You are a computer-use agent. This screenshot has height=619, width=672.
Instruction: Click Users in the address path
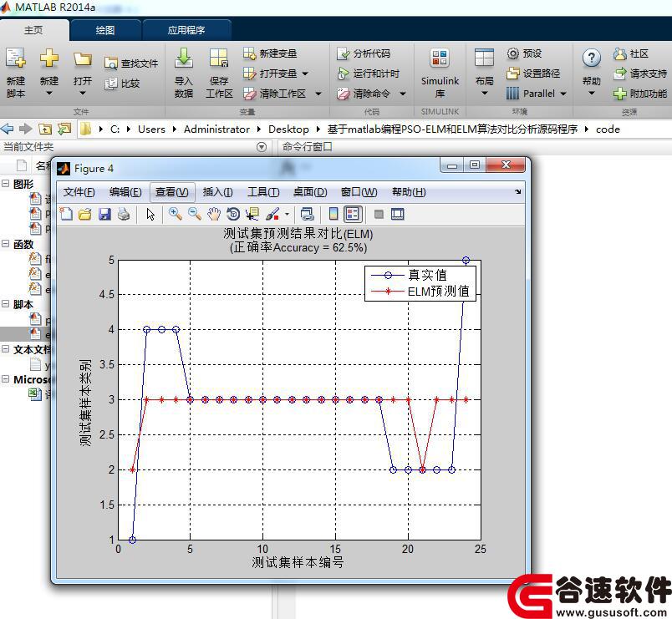[x=151, y=129]
